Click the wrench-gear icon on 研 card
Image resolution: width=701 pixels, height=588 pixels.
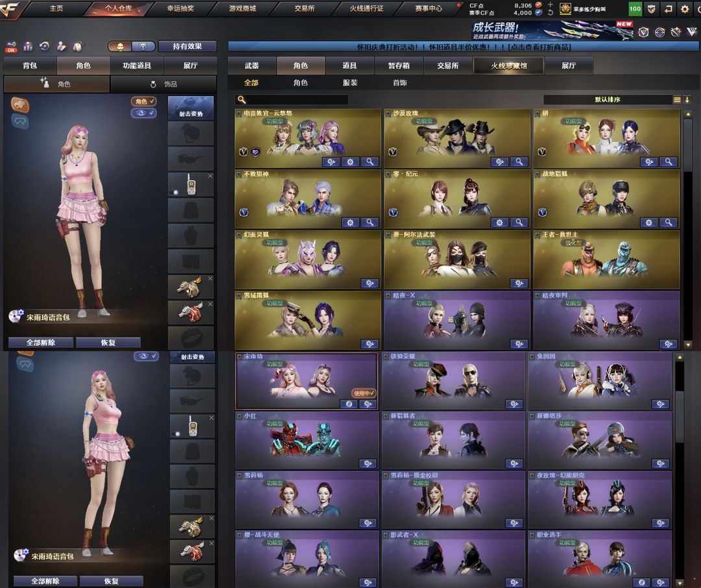(648, 162)
